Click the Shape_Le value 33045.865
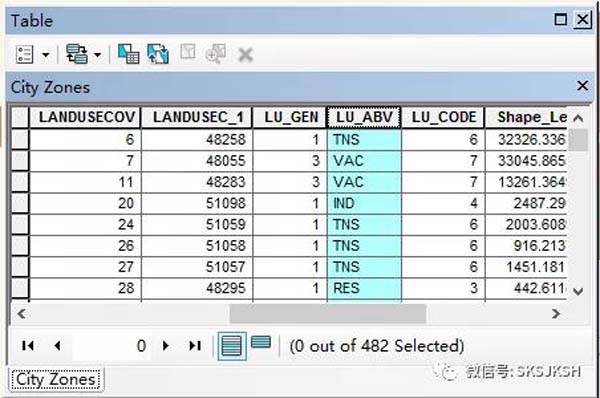The height and width of the screenshot is (398, 600). tap(526, 161)
